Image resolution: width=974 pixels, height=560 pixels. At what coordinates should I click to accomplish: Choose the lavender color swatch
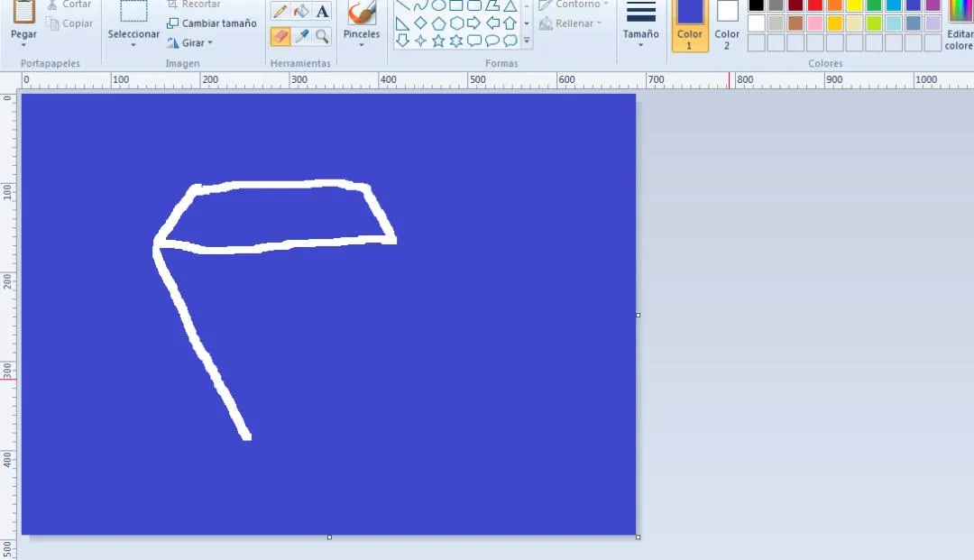[x=933, y=23]
